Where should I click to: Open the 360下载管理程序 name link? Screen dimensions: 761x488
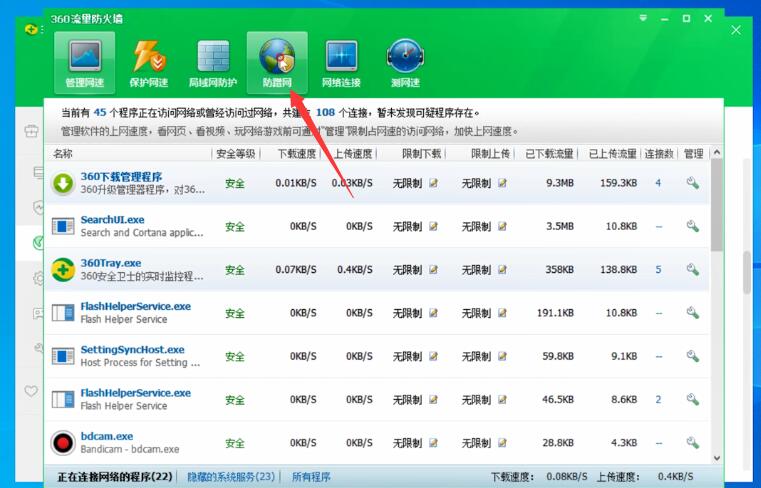[121, 177]
